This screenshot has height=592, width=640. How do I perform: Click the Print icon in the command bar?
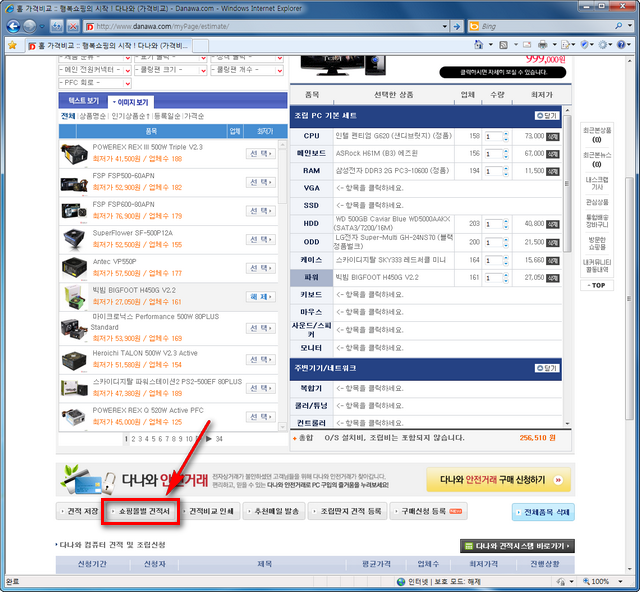tap(542, 45)
